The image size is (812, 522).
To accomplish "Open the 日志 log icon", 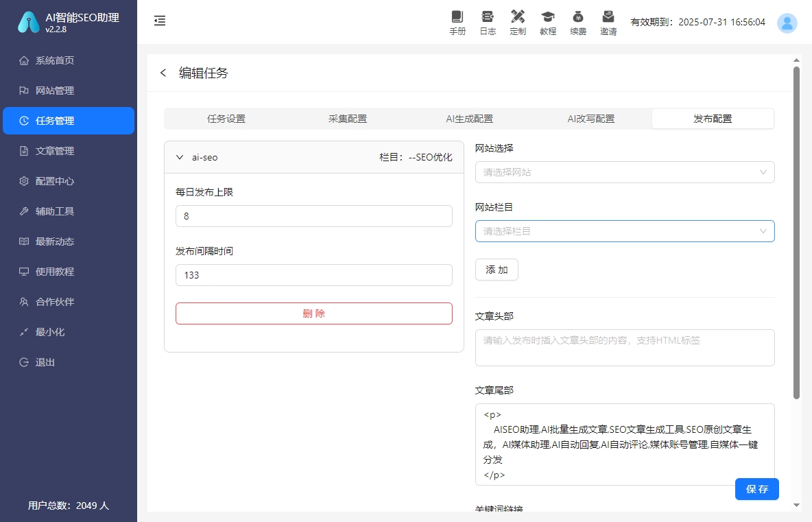I will pyautogui.click(x=488, y=22).
